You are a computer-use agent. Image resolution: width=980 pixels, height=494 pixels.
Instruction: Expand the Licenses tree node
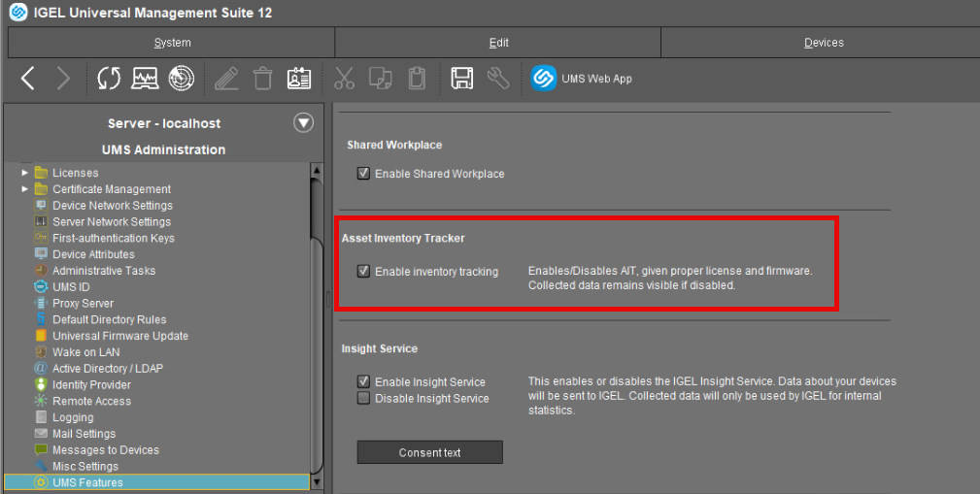(x=25, y=173)
